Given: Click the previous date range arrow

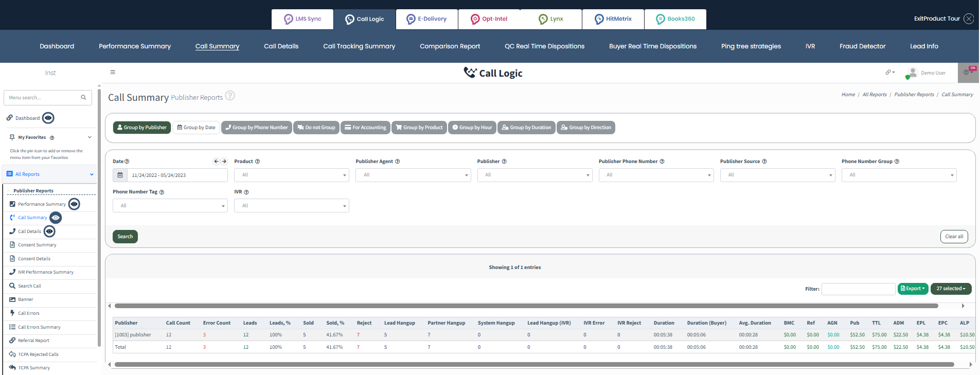Looking at the screenshot, I should click(x=217, y=162).
